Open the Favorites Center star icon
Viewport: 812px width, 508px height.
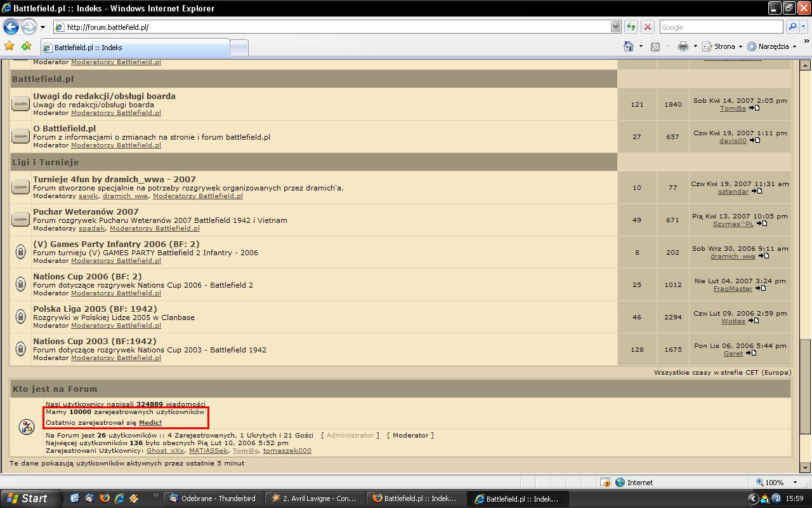[x=9, y=46]
